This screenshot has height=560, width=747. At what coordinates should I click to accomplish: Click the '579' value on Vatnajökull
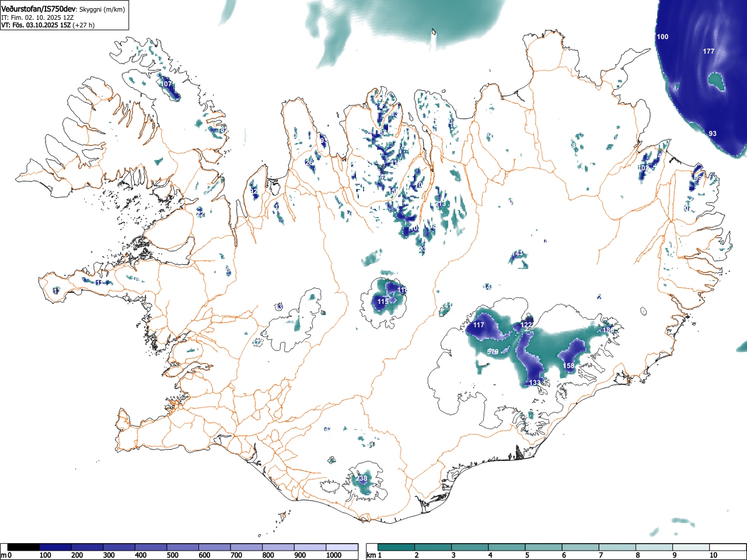click(493, 352)
